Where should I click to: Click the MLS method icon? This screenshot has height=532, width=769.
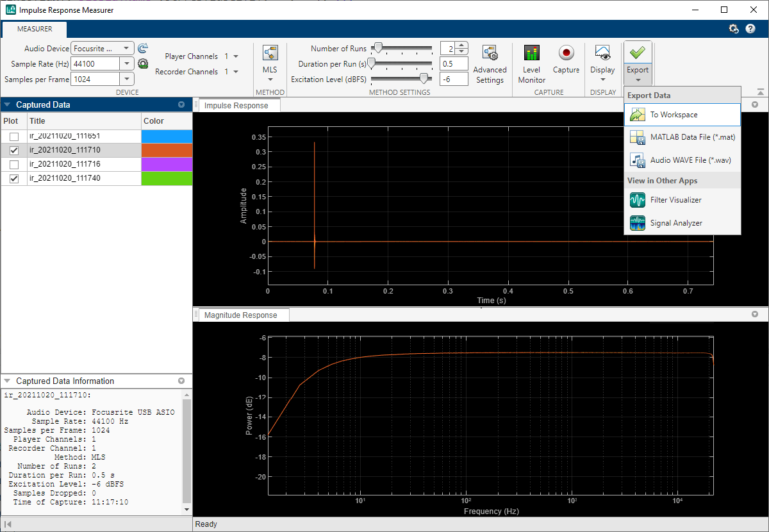point(270,53)
